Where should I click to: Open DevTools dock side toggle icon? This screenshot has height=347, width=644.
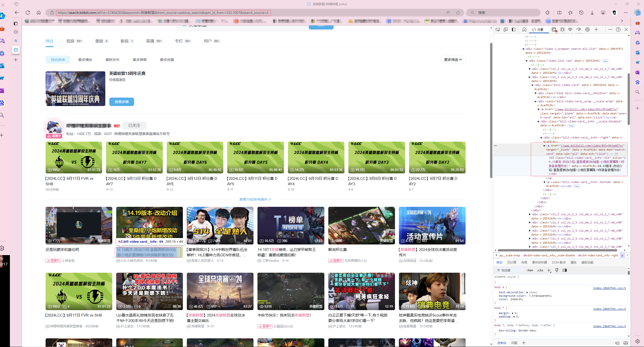click(514, 29)
